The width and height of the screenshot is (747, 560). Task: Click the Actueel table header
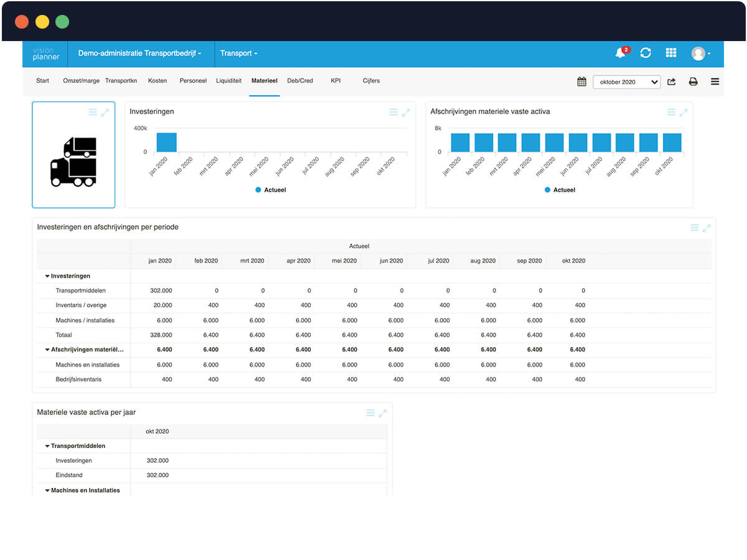coord(359,246)
